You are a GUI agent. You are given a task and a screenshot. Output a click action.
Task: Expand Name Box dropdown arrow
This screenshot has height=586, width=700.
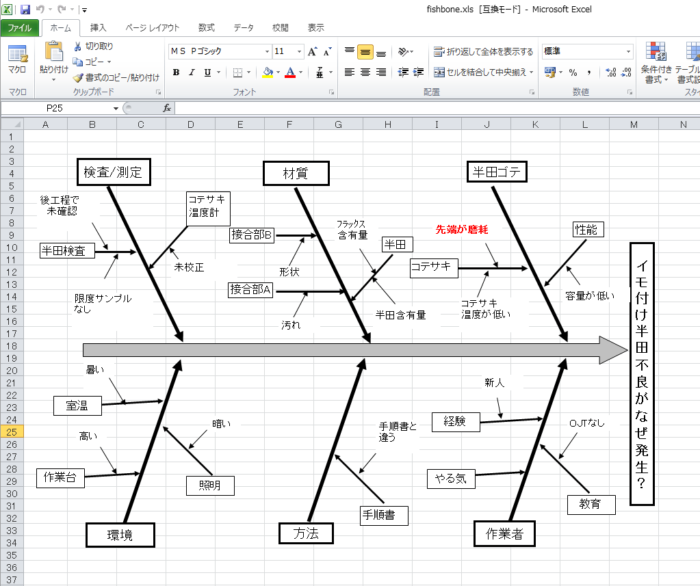pyautogui.click(x=116, y=108)
